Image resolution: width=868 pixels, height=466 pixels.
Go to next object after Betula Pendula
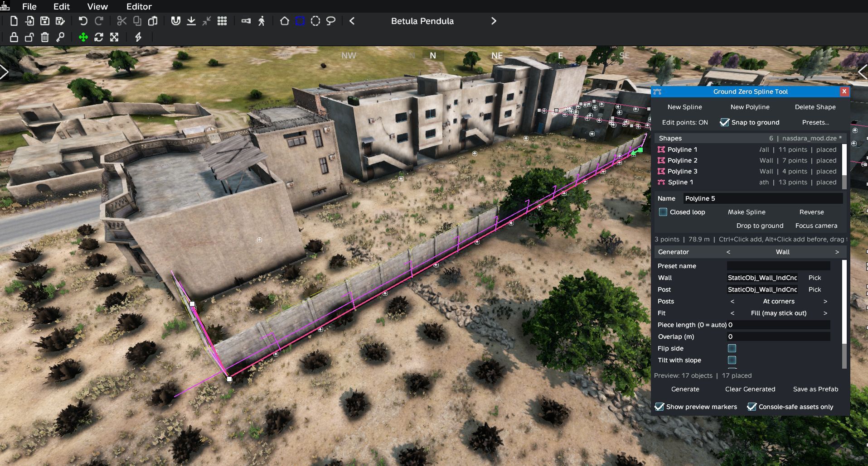pos(494,21)
